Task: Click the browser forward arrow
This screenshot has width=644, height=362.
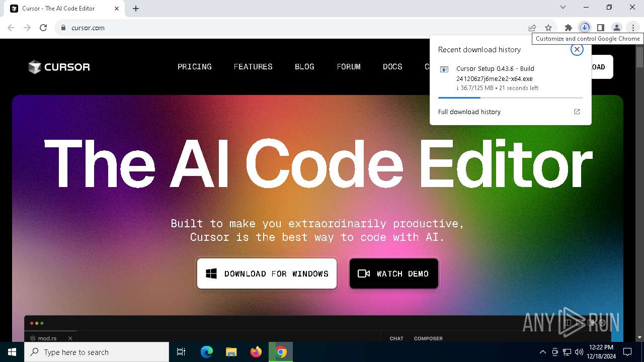Action: pyautogui.click(x=27, y=28)
